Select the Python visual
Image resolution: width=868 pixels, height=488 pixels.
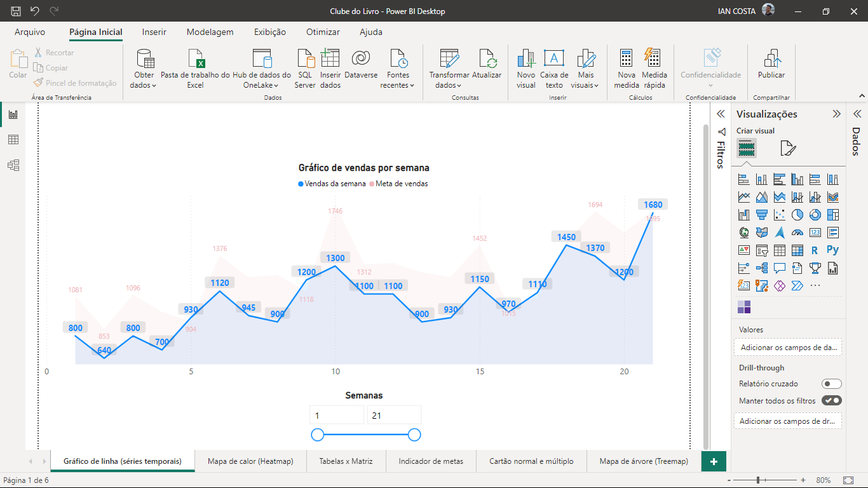click(x=833, y=250)
